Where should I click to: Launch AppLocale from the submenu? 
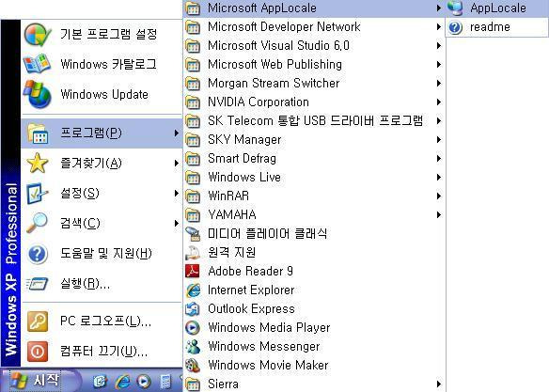pyautogui.click(x=497, y=8)
